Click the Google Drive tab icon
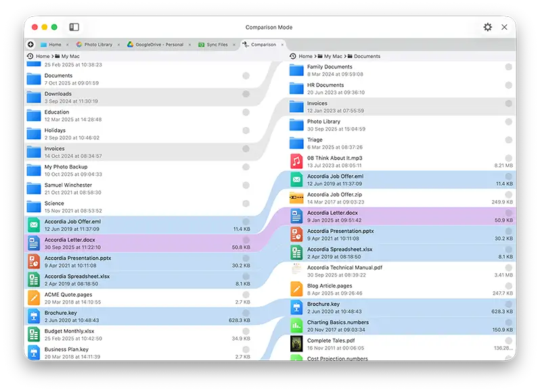540x392 pixels. (x=130, y=45)
